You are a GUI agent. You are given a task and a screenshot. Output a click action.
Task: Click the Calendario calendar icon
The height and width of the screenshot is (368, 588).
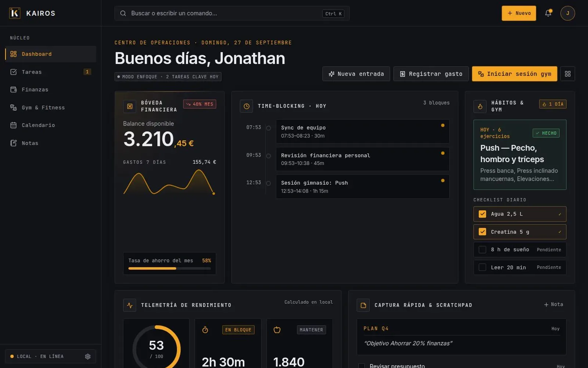coord(14,125)
